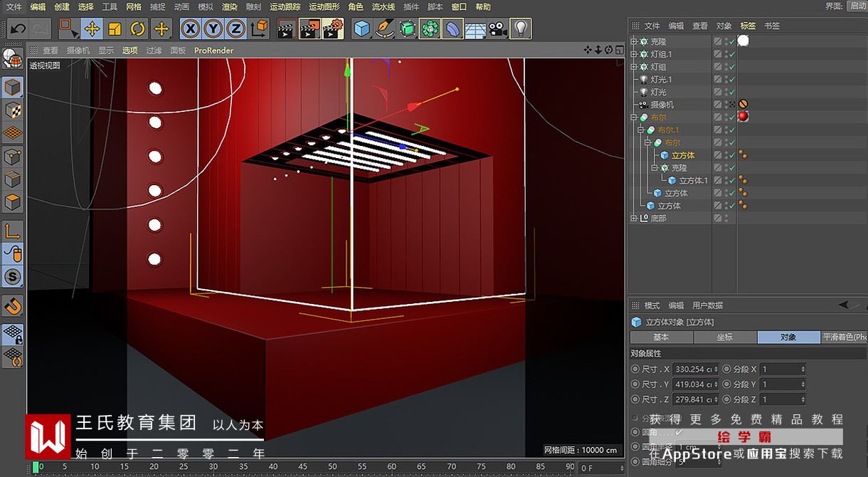Toggle visibility dots for 摄像机 object
Viewport: 868px width, 477px height.
coord(726,105)
